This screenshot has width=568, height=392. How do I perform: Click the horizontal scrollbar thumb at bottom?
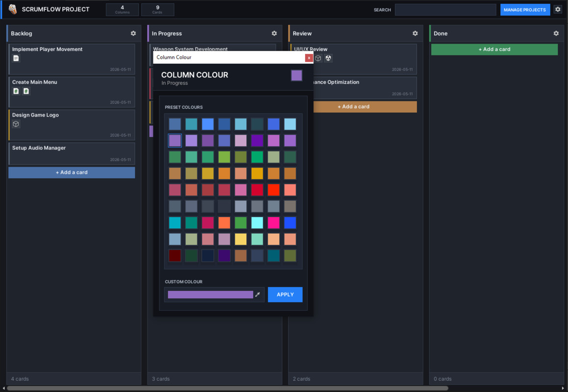[x=228, y=389]
